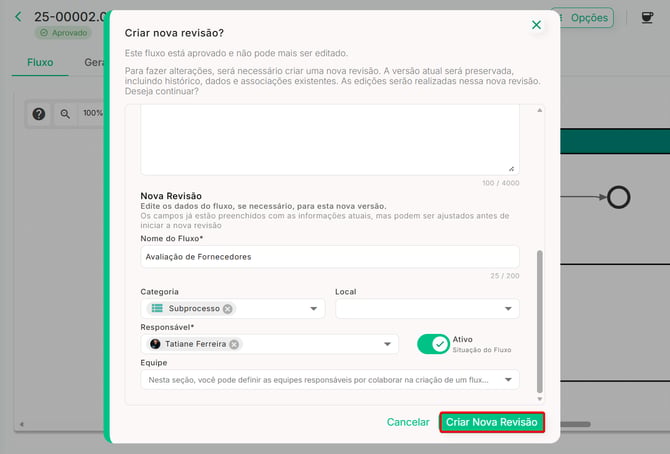Open the help question mark icon
670x454 pixels.
pyautogui.click(x=39, y=114)
